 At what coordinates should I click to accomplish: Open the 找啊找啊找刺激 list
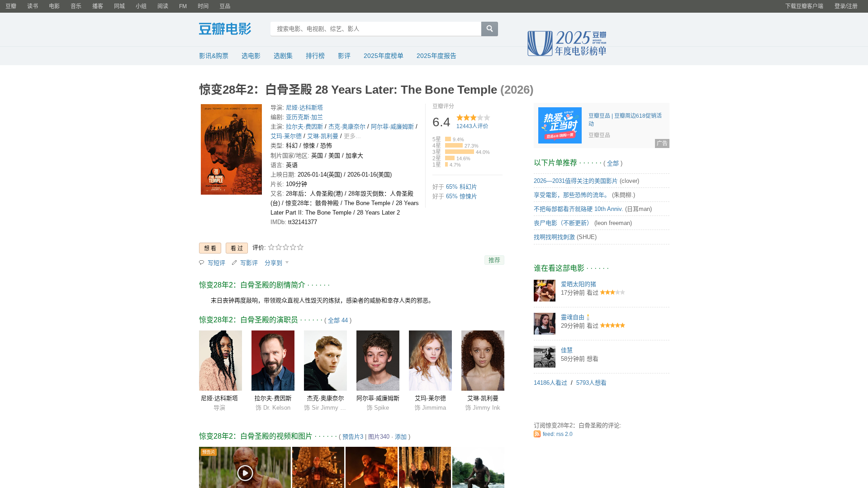click(554, 237)
